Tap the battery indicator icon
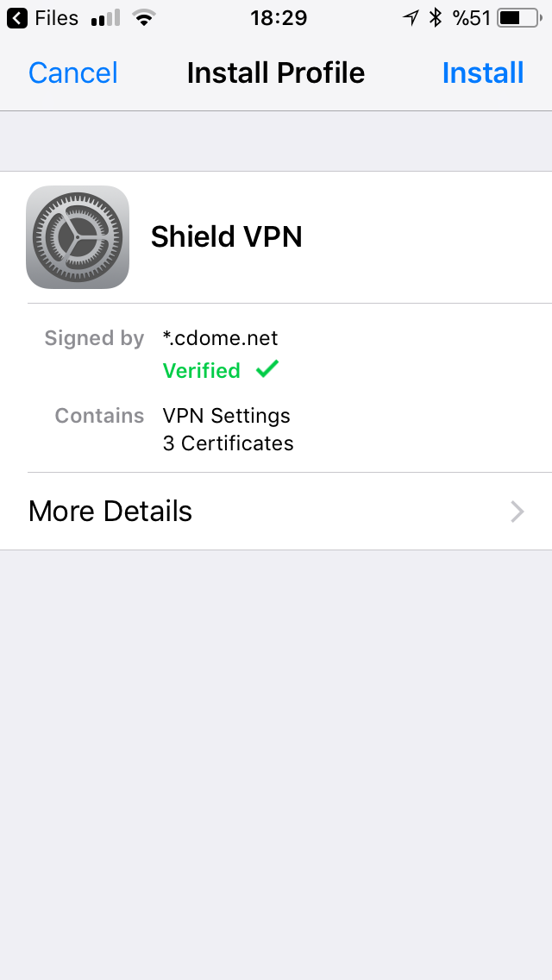This screenshot has height=980, width=552. pos(519,18)
